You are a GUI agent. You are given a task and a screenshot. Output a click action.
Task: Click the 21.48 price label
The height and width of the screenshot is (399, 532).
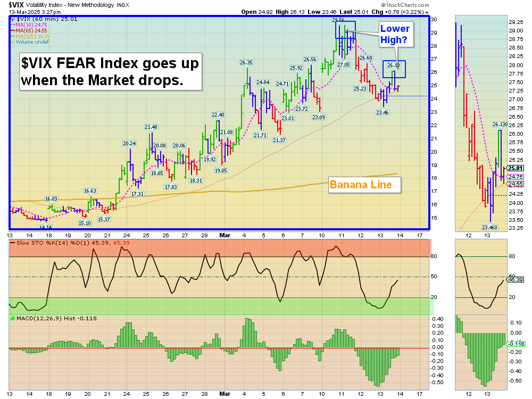151,127
